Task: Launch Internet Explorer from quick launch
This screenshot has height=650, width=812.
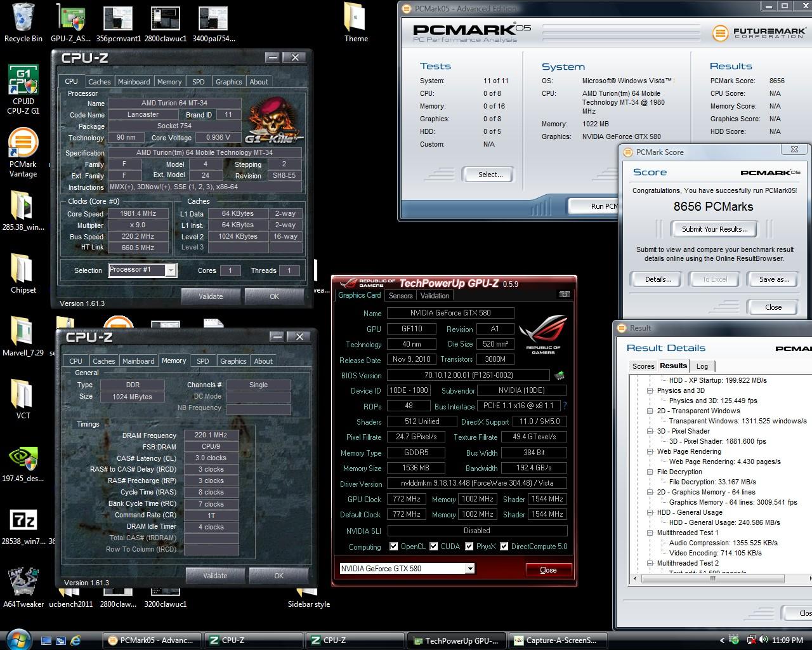Action: [x=75, y=640]
